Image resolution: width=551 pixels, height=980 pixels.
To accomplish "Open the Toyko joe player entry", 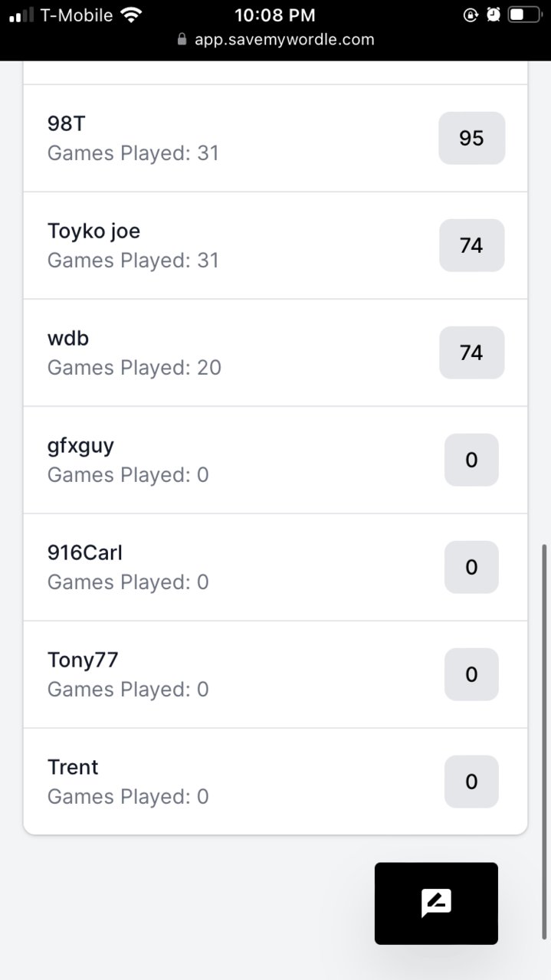I will point(276,245).
